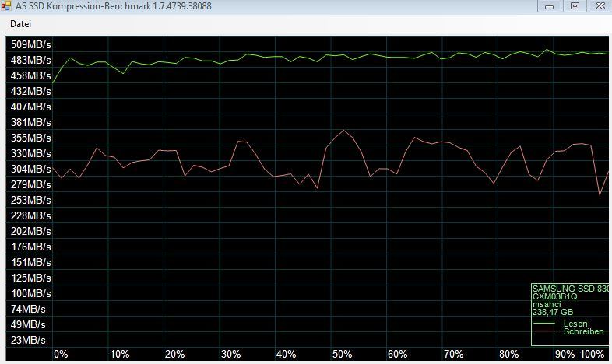Click the 381MB/s axis label

tap(31, 122)
